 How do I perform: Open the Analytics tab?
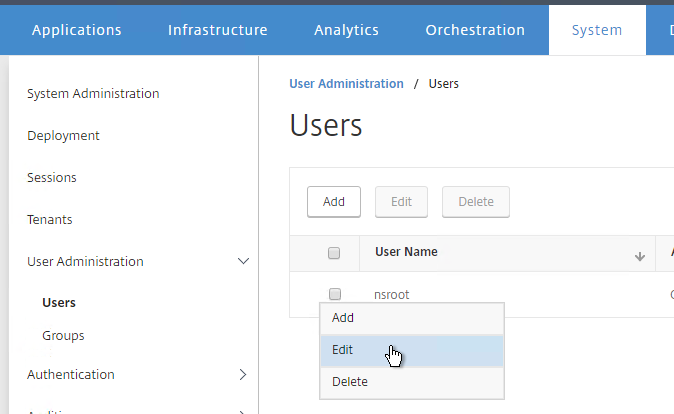(346, 30)
